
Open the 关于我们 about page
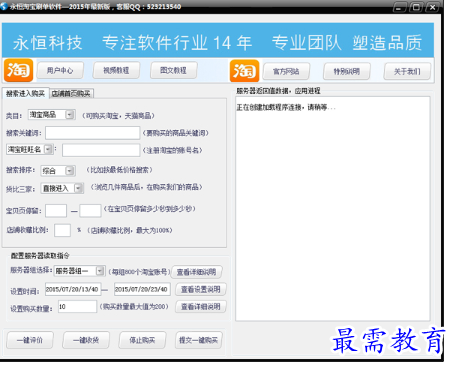tap(407, 71)
